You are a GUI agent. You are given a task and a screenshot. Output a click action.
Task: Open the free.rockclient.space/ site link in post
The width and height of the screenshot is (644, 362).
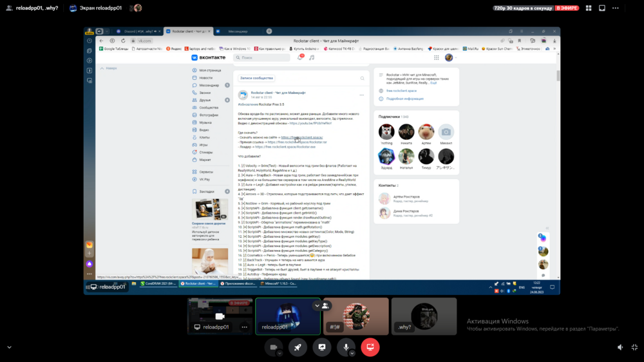point(302,137)
